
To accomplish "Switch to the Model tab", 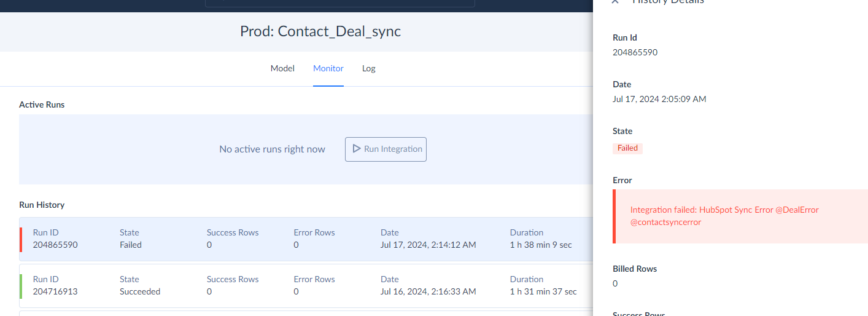I will pyautogui.click(x=282, y=68).
